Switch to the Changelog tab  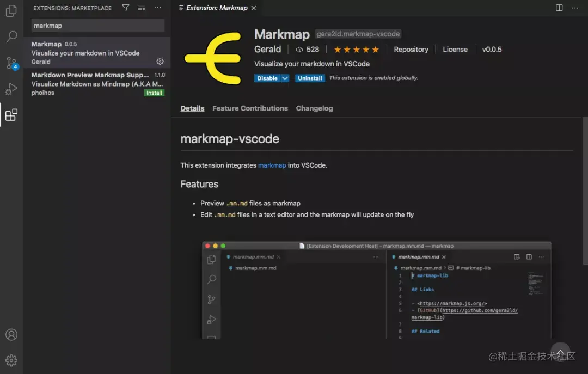click(x=314, y=108)
